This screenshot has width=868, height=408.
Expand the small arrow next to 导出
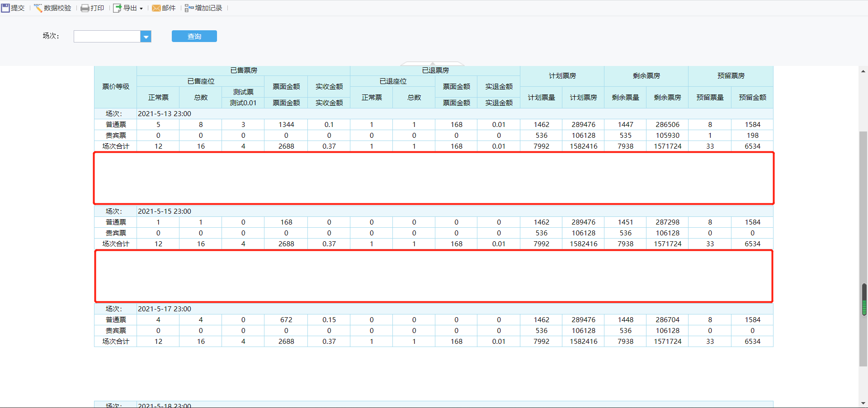click(141, 9)
